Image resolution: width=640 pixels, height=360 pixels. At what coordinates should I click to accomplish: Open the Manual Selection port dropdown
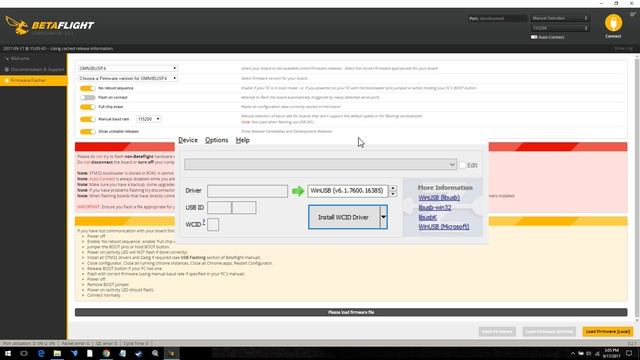tap(559, 18)
